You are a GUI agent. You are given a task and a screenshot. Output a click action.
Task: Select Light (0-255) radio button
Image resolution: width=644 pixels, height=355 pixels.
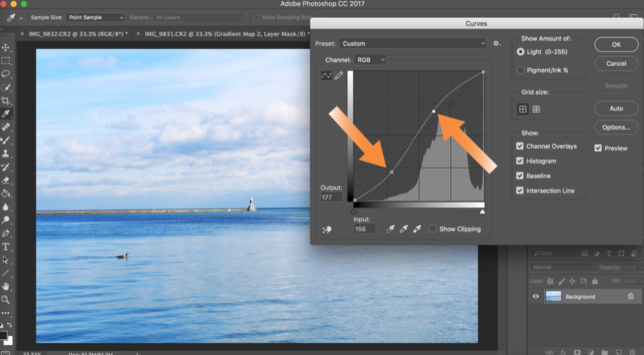(x=520, y=52)
